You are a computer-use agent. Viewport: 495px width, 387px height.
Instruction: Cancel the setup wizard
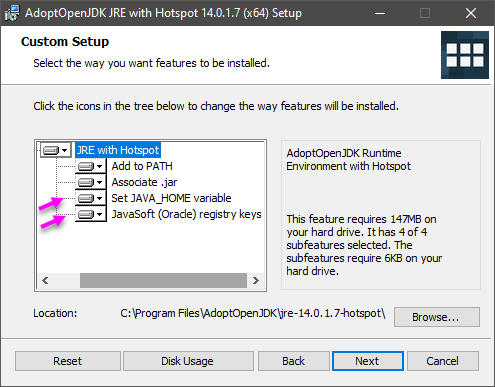click(443, 361)
